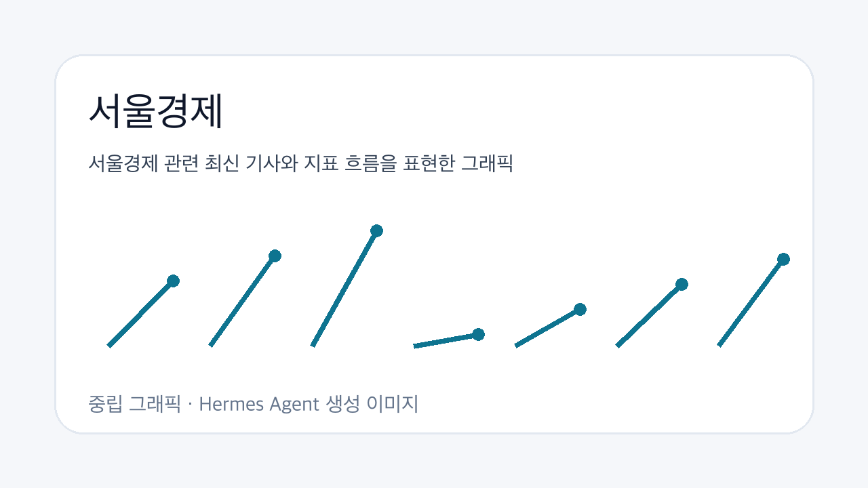Click the dot ending the first trend line
Image resolution: width=868 pixels, height=488 pixels.
pyautogui.click(x=173, y=281)
